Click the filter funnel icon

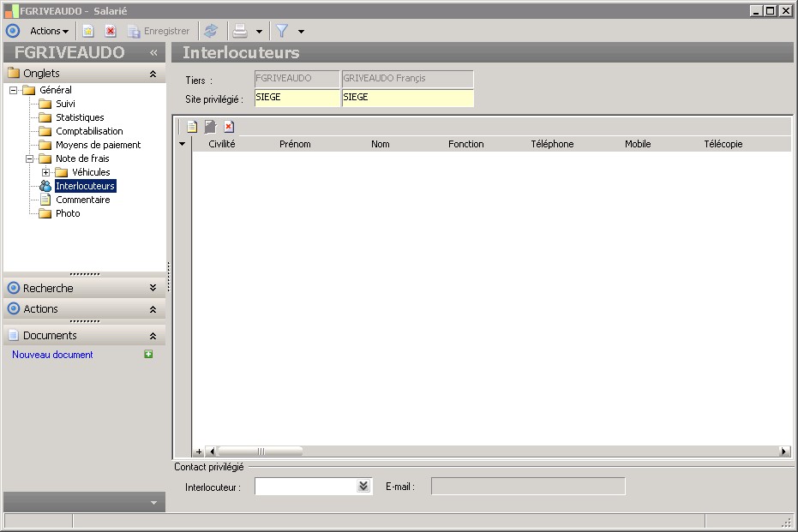pos(281,31)
